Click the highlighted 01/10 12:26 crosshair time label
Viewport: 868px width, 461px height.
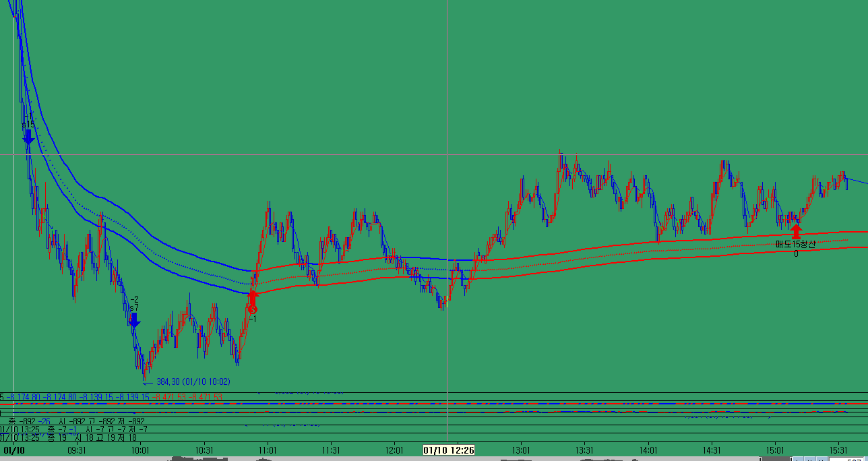click(x=449, y=450)
